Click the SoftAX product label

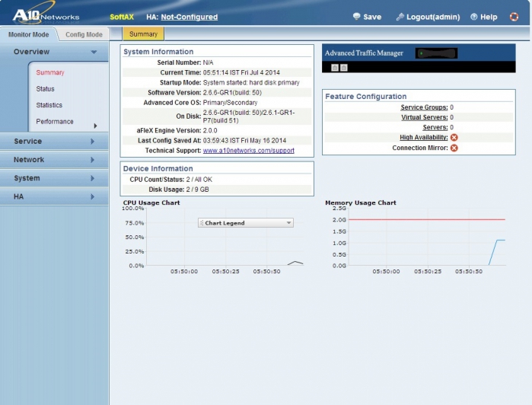(x=122, y=17)
